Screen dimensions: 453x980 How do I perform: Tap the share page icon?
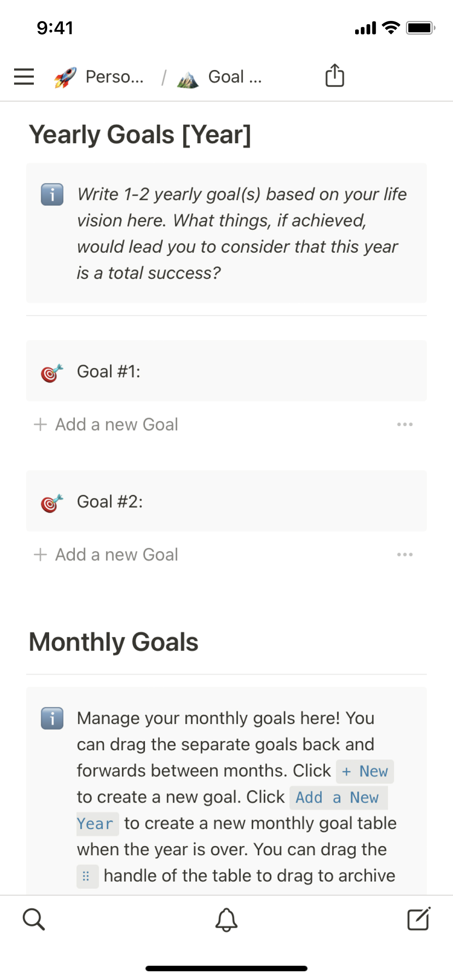(x=335, y=75)
